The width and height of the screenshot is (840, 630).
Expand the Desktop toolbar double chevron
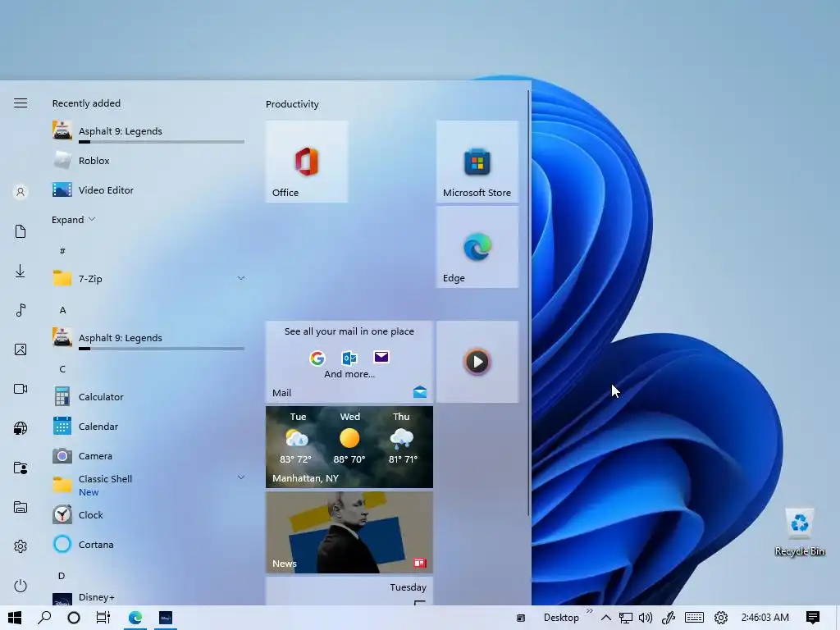589,610
